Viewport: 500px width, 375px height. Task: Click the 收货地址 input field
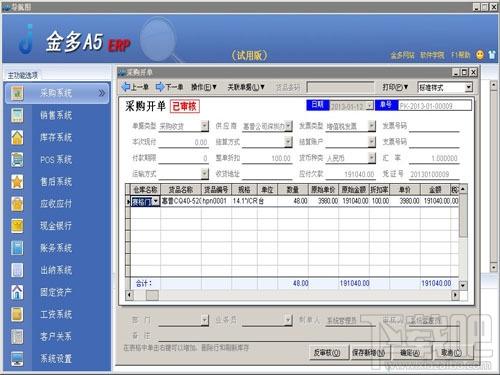tap(267, 174)
